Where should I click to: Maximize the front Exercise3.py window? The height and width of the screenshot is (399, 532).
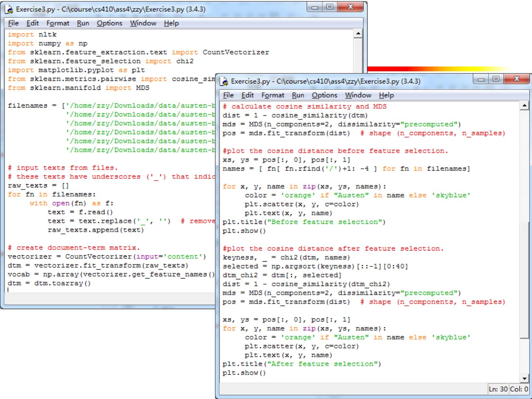click(496, 79)
